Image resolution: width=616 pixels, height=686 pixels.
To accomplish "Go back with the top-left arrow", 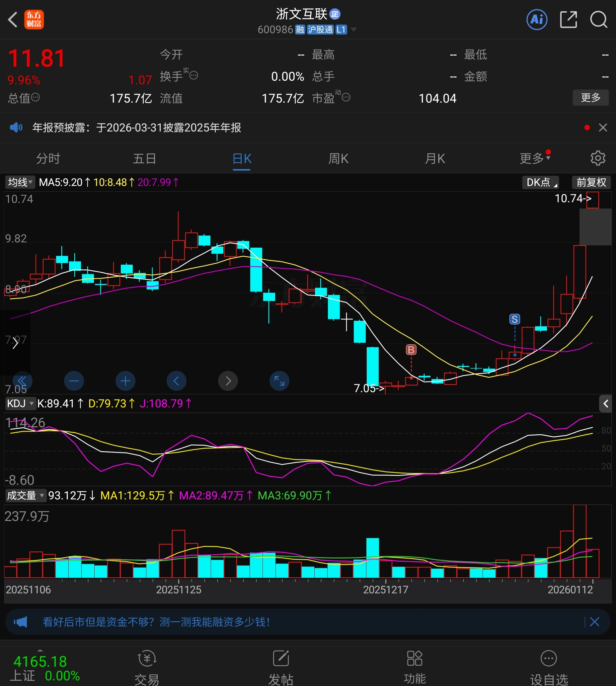I will click(13, 20).
